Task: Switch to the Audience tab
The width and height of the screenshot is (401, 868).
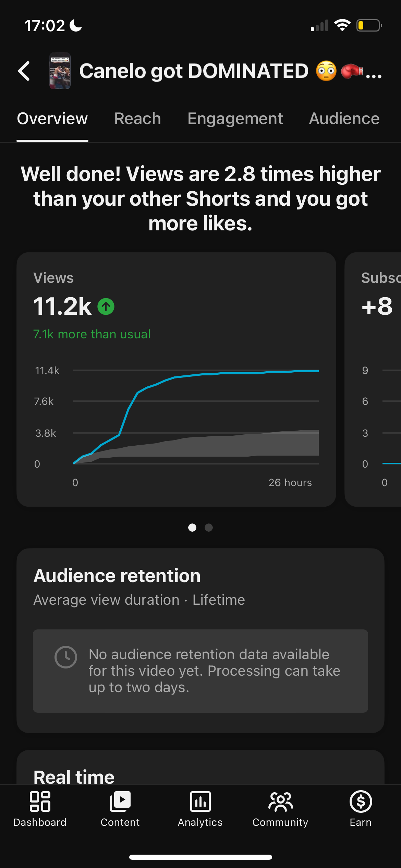Action: (344, 119)
